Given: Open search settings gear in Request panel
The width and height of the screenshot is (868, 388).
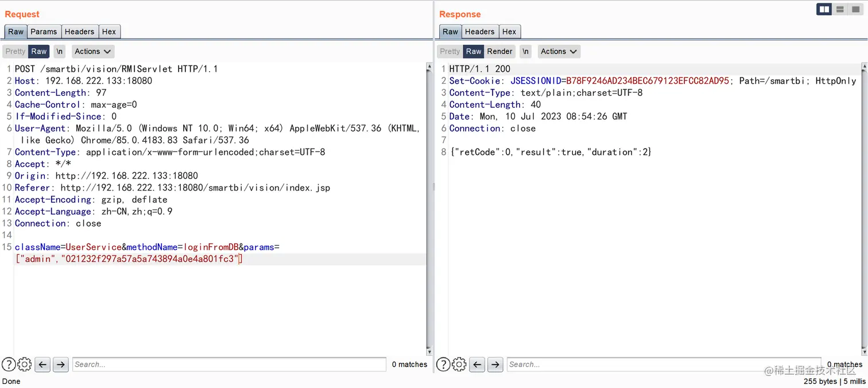Looking at the screenshot, I should [x=25, y=364].
